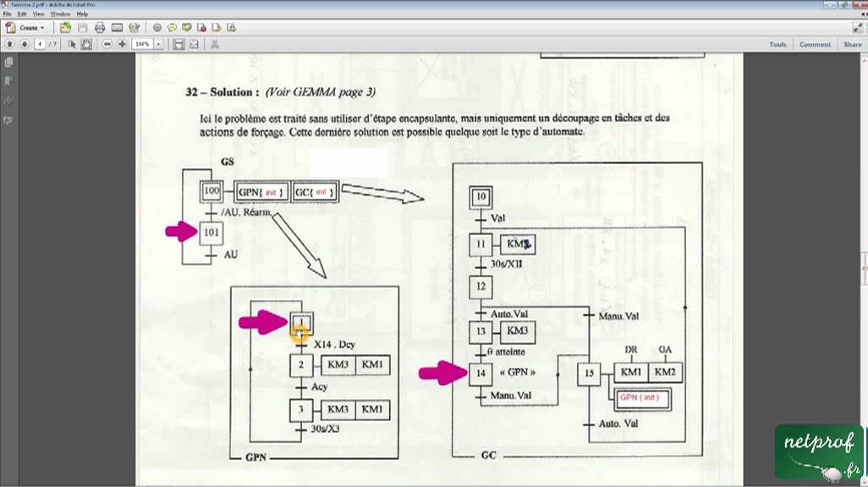Open the Window menu
Screen dimensions: 868x487
[60, 14]
